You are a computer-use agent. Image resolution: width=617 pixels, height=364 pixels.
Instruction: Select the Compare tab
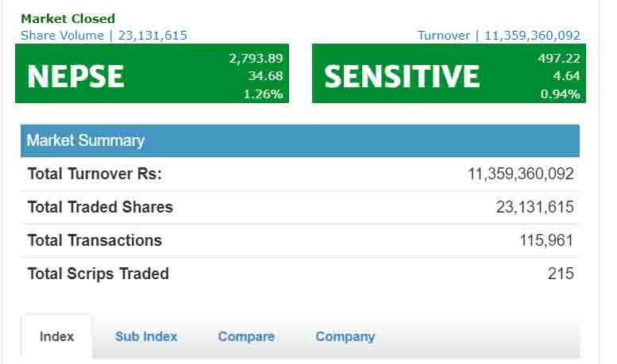[x=246, y=336]
